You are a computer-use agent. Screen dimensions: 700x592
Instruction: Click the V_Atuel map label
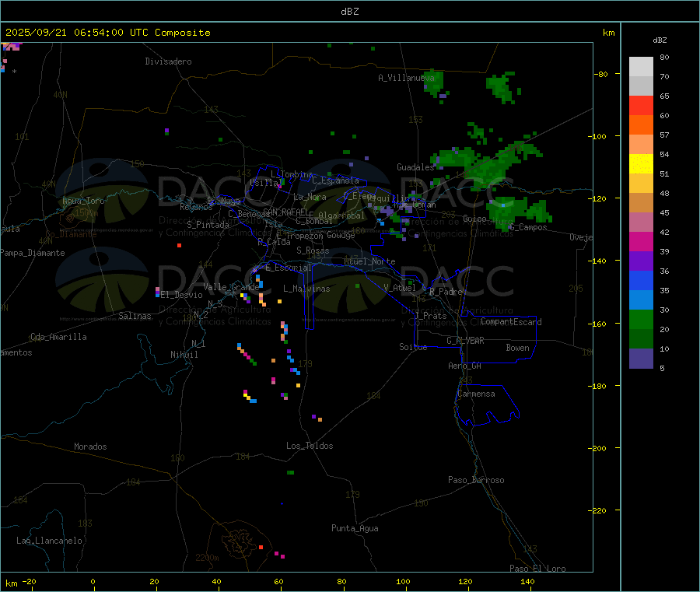[x=399, y=288]
